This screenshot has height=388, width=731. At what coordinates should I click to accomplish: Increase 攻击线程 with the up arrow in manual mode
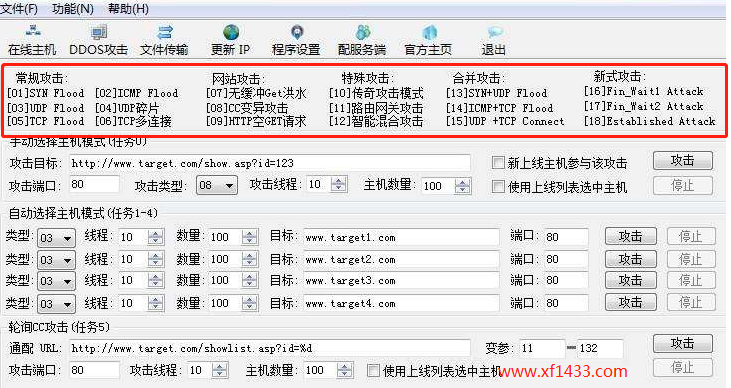coord(339,180)
